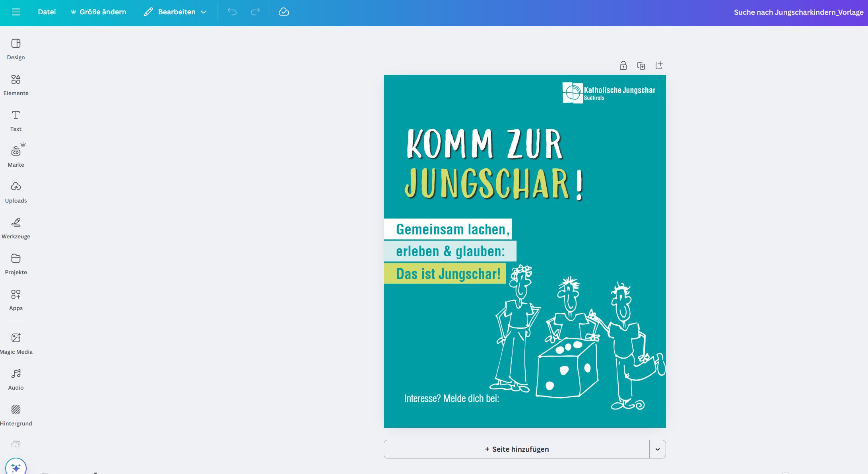Toggle the page lock icon
Screen dimensions: 868x474
(x=623, y=66)
